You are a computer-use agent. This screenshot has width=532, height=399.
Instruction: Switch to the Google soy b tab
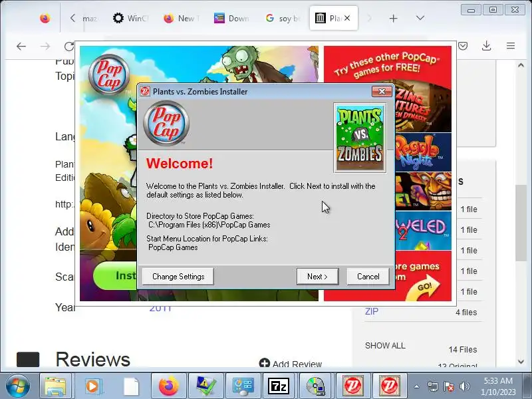(x=283, y=18)
